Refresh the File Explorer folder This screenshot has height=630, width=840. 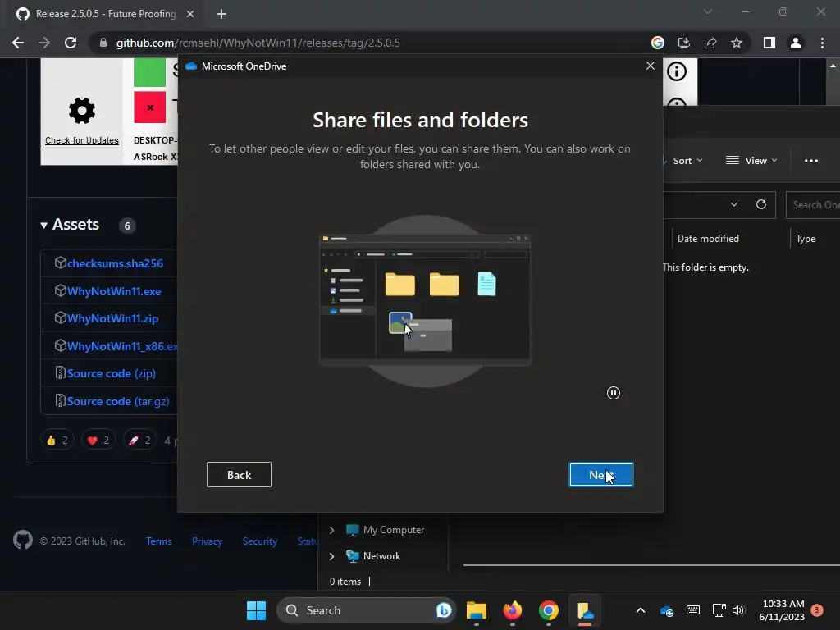[x=760, y=204]
